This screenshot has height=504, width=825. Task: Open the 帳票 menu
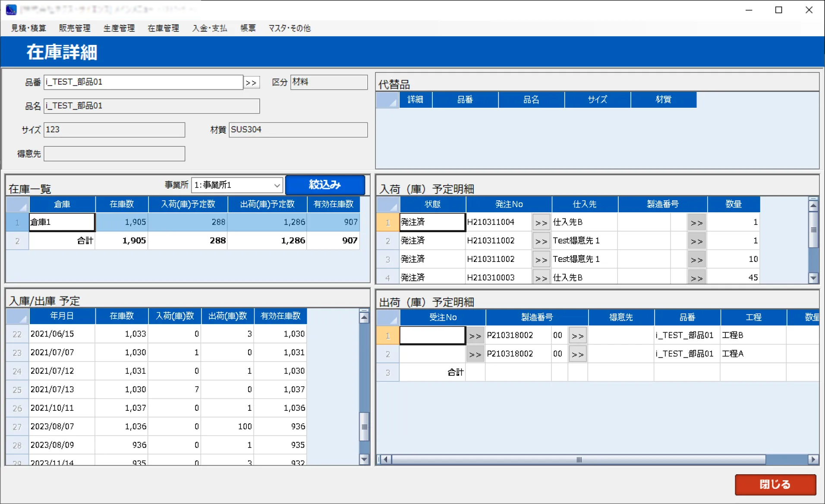click(248, 28)
